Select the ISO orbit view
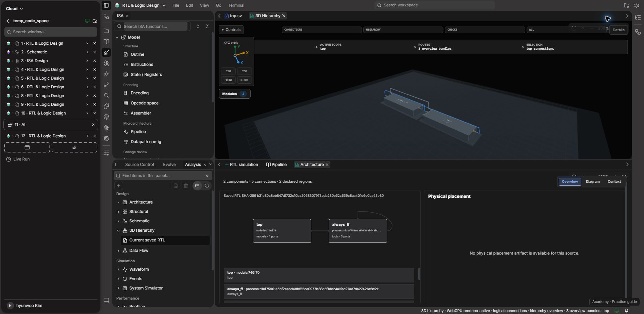The image size is (644, 314). [228, 71]
